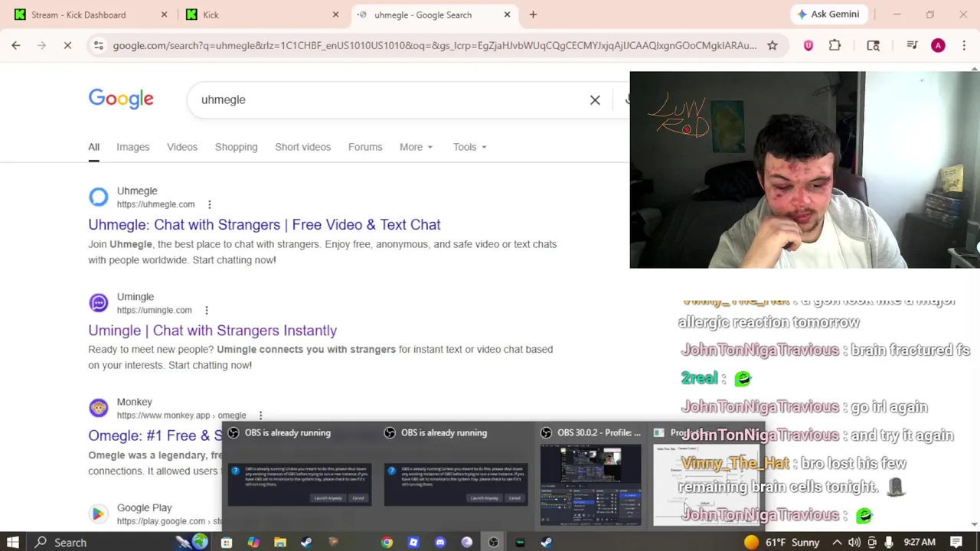The width and height of the screenshot is (980, 551).
Task: Open the notification center
Action: click(956, 543)
